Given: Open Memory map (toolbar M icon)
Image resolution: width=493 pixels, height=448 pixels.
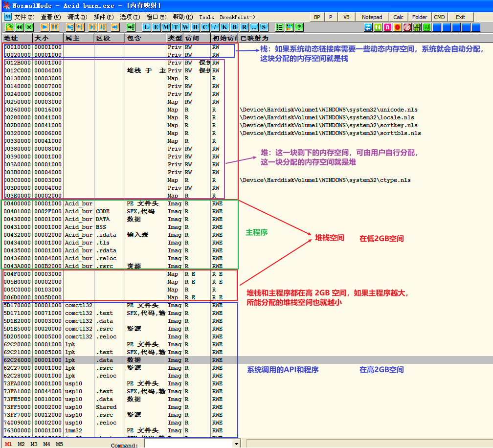Looking at the screenshot, I should (x=166, y=27).
